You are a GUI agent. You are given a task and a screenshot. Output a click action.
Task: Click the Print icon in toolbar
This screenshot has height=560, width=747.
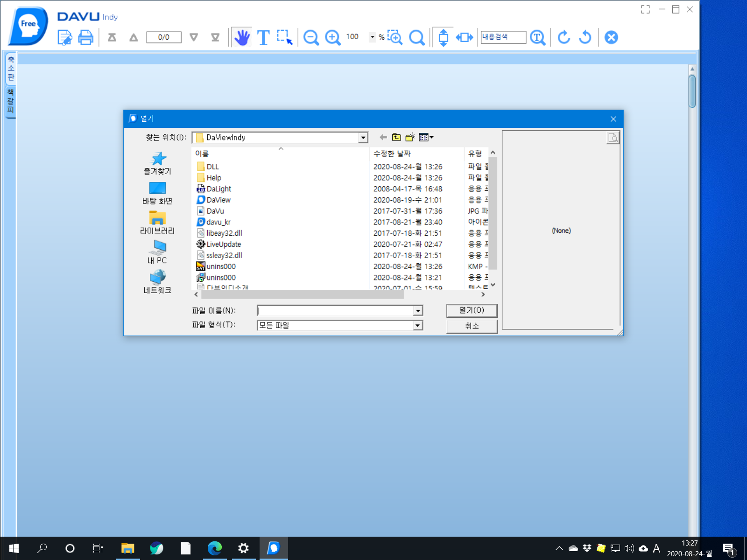(85, 37)
